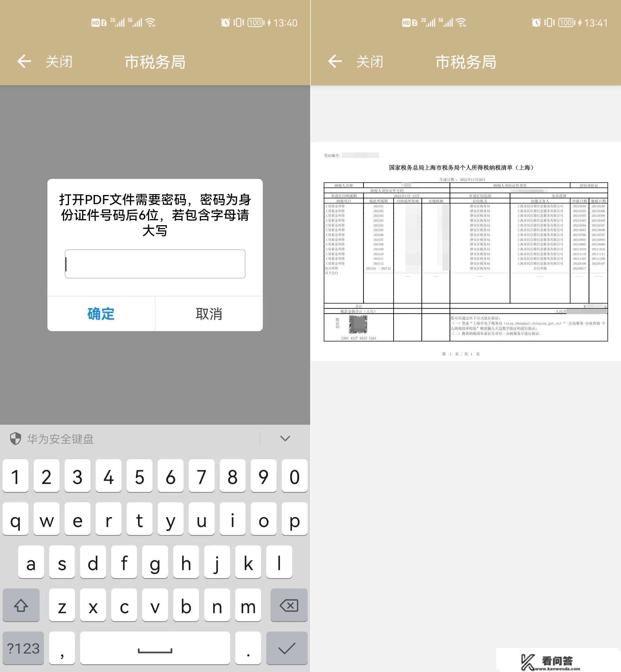This screenshot has width=621, height=672.
Task: Tap number key 7
Action: point(202,476)
